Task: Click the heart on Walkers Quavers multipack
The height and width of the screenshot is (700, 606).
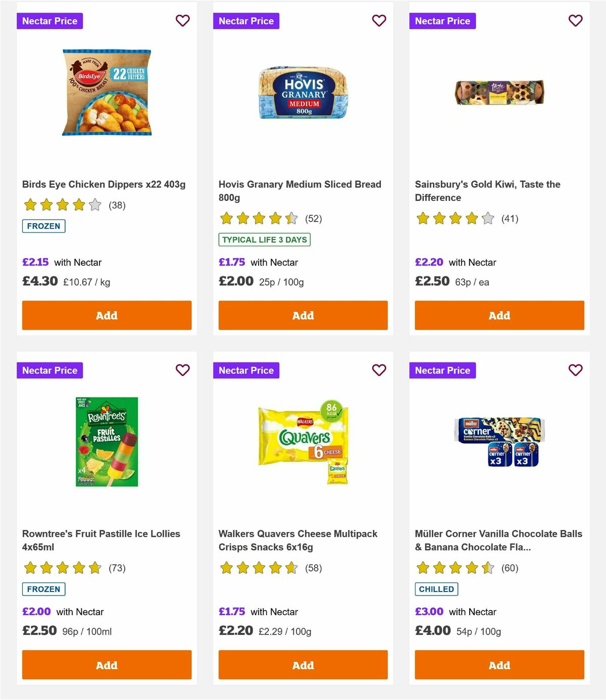Action: click(x=378, y=370)
